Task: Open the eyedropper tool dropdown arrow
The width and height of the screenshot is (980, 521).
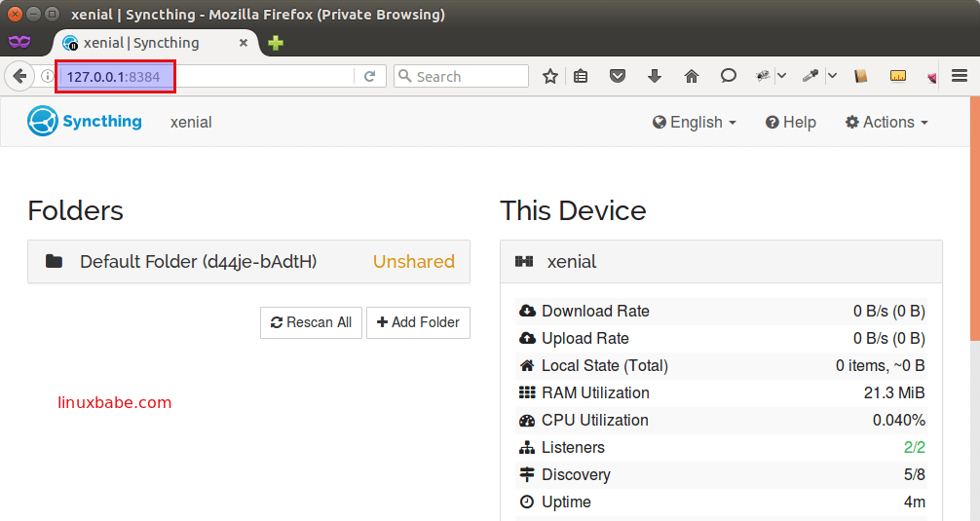Action: pyautogui.click(x=831, y=76)
